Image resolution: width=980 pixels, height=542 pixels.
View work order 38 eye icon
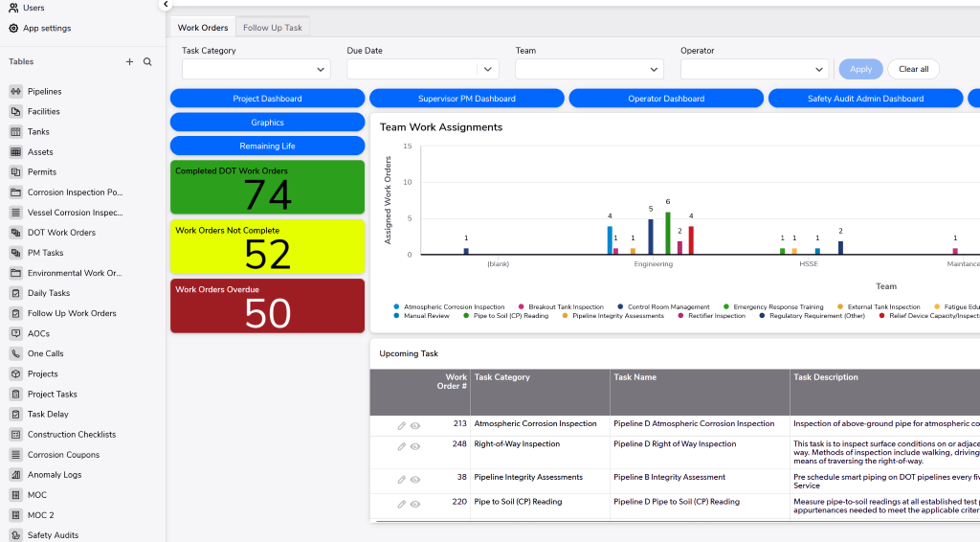click(415, 478)
